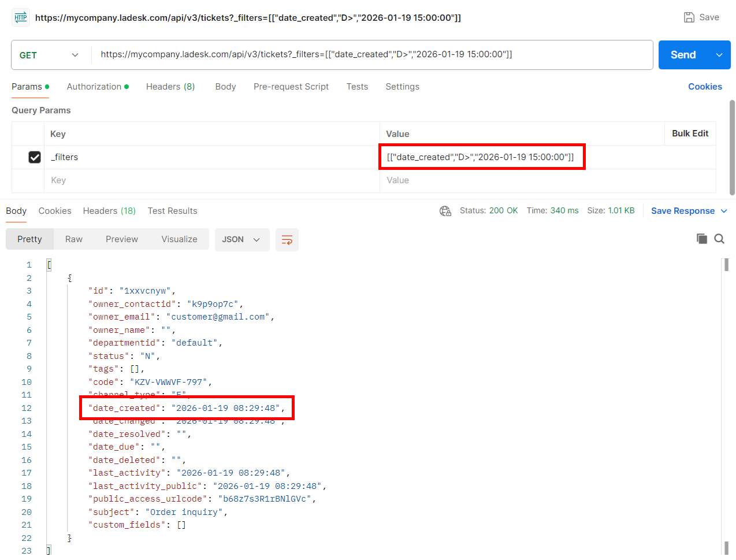Click the Save floppy disk icon
Image resolution: width=736 pixels, height=560 pixels.
tap(689, 17)
